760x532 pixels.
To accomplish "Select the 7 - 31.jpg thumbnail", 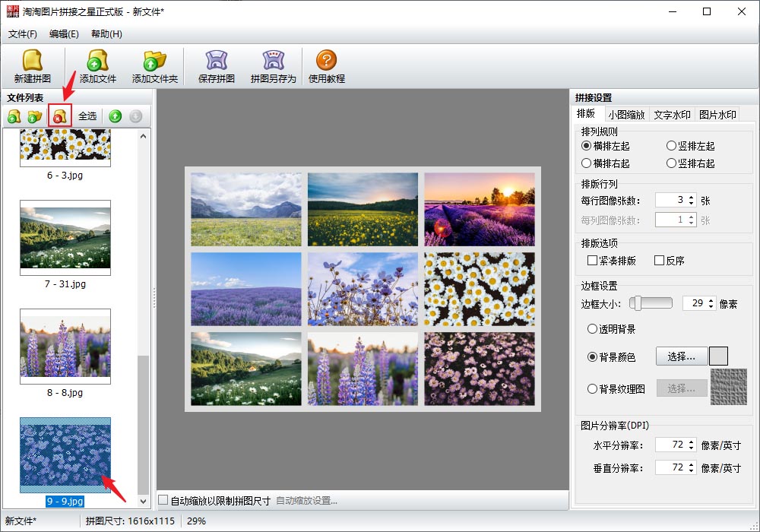I will [x=65, y=237].
